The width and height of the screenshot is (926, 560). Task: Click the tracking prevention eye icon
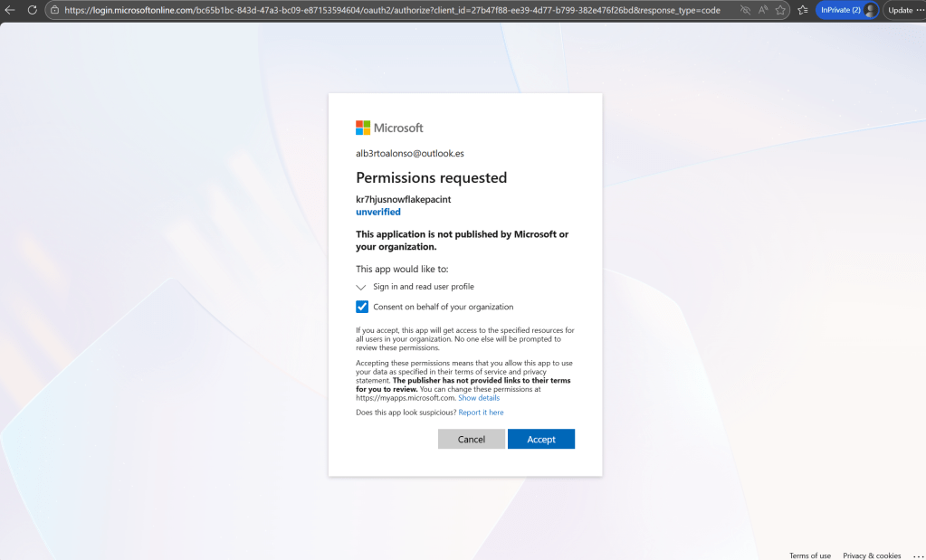(x=745, y=10)
